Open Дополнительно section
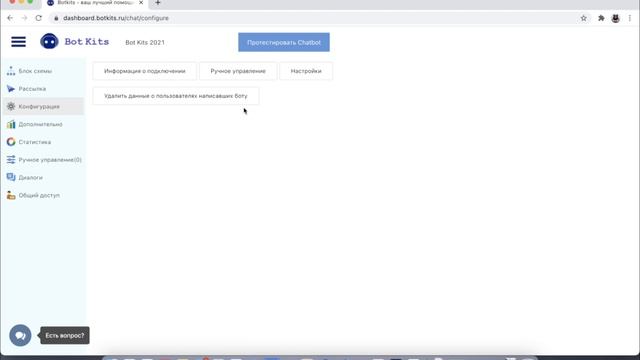 [40, 124]
